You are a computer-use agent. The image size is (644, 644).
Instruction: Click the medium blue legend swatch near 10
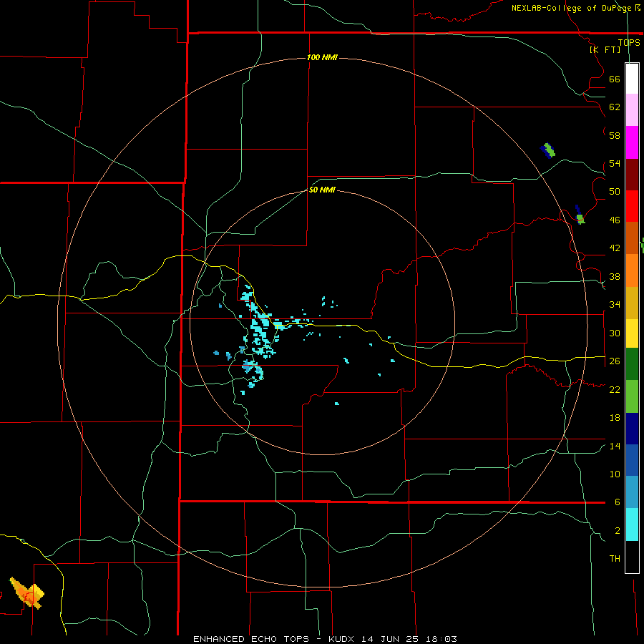click(632, 461)
